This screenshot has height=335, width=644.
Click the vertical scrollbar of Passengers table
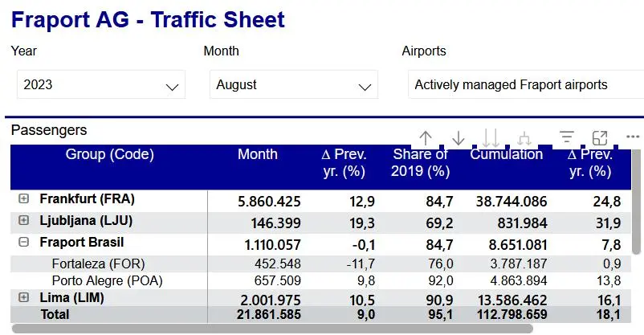[x=638, y=202]
